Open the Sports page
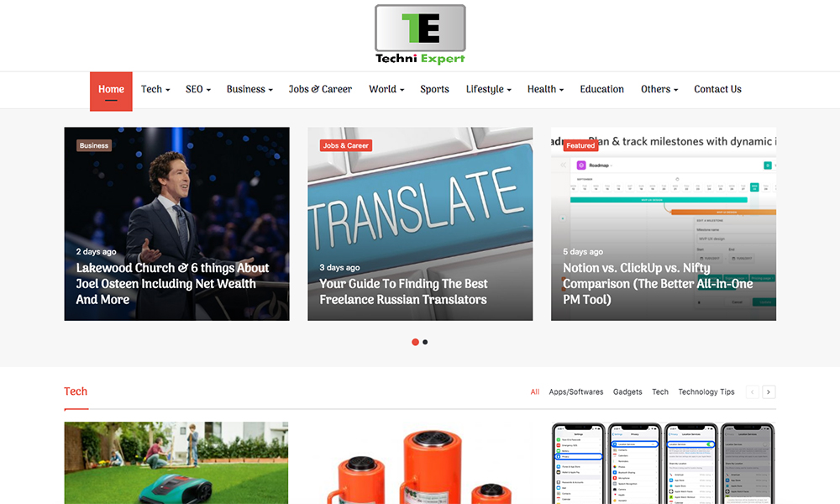Viewport: 840px width, 504px height. click(x=434, y=89)
